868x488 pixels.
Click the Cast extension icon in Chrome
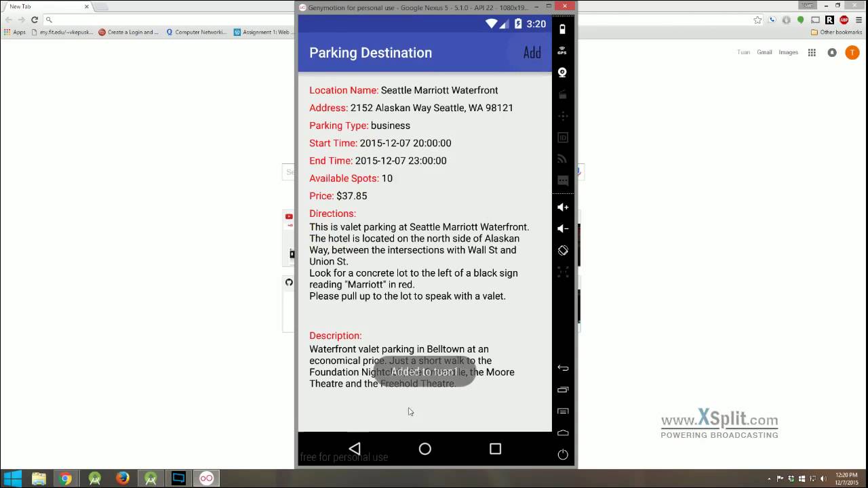pos(815,20)
